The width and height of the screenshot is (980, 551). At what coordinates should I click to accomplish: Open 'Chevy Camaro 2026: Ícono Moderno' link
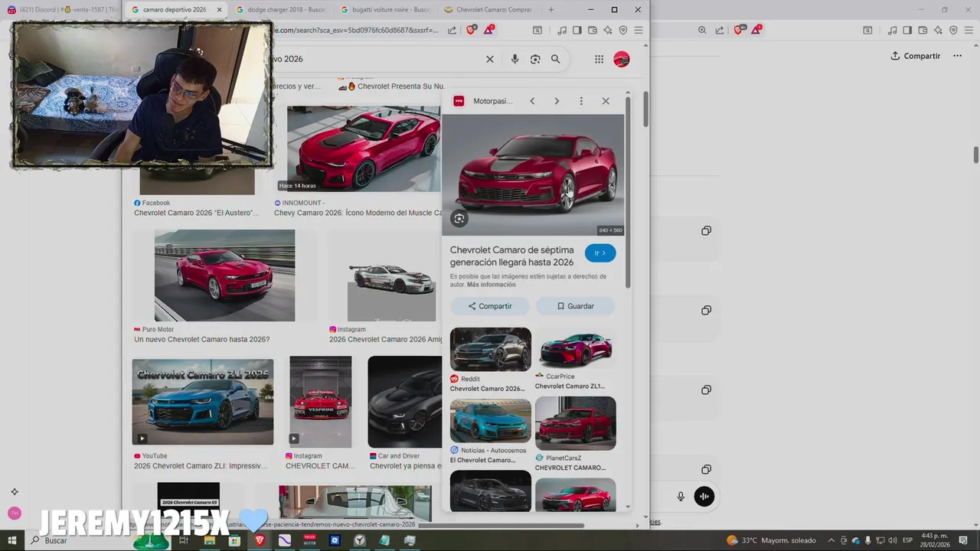pos(358,213)
